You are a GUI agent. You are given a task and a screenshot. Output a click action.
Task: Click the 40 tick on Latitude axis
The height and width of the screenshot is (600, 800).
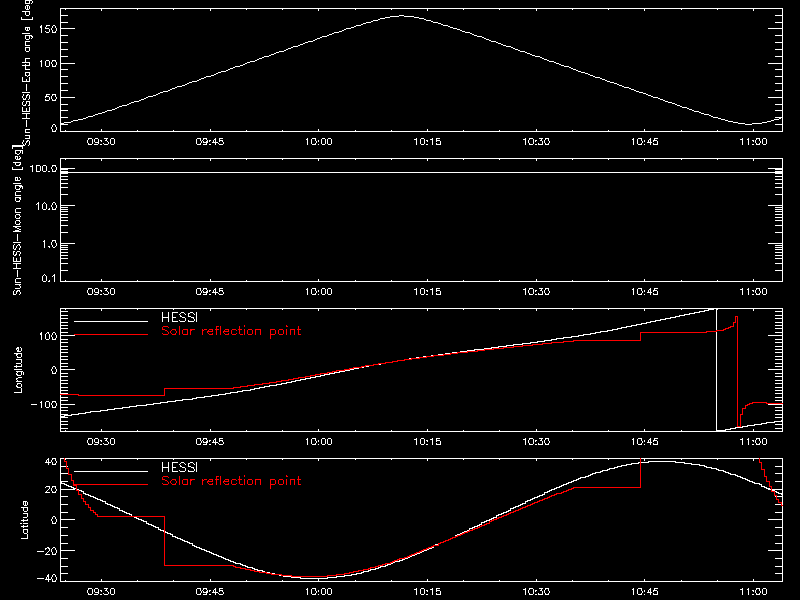point(51,462)
